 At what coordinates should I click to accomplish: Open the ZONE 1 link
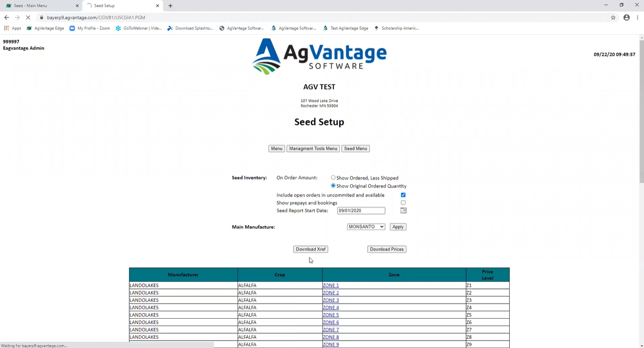[x=331, y=285]
